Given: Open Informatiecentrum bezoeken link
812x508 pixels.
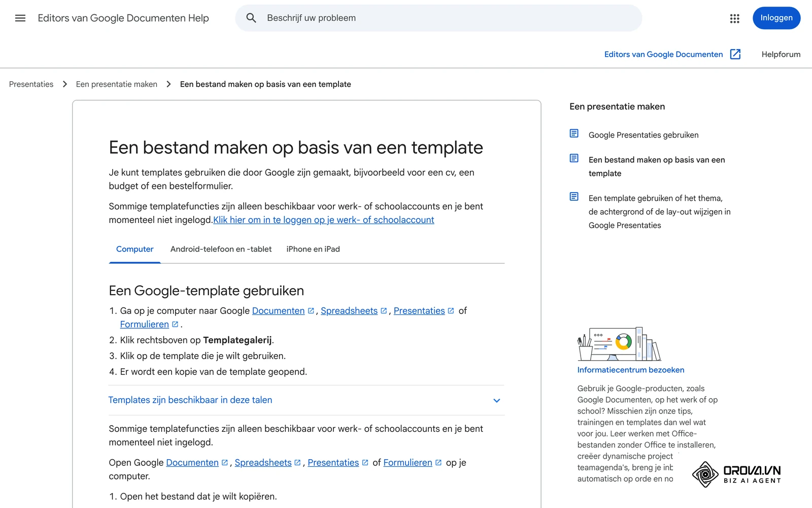Looking at the screenshot, I should click(x=631, y=370).
